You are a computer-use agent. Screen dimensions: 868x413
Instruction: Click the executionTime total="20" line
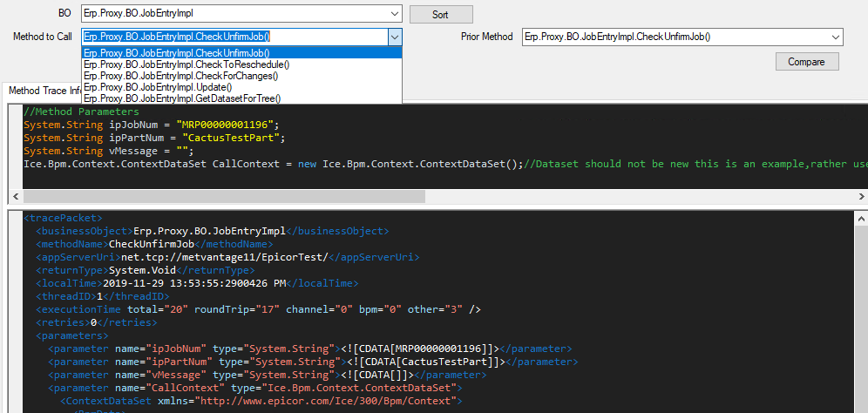259,309
